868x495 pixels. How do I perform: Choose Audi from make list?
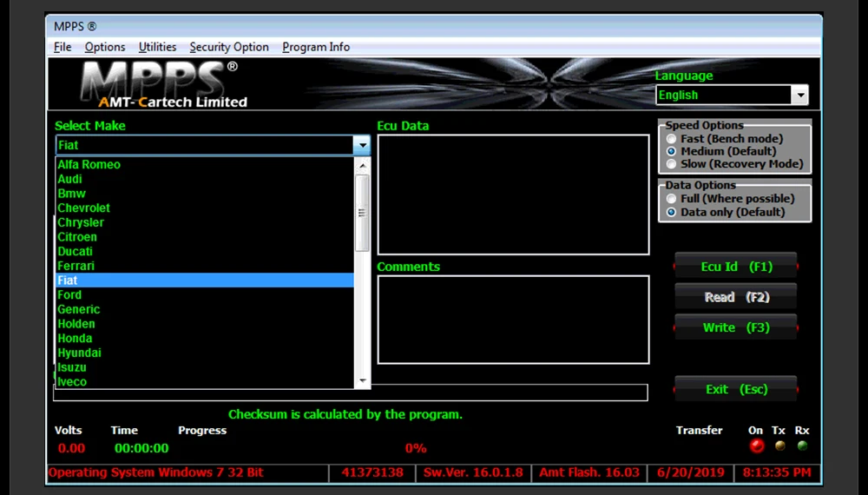click(205, 179)
